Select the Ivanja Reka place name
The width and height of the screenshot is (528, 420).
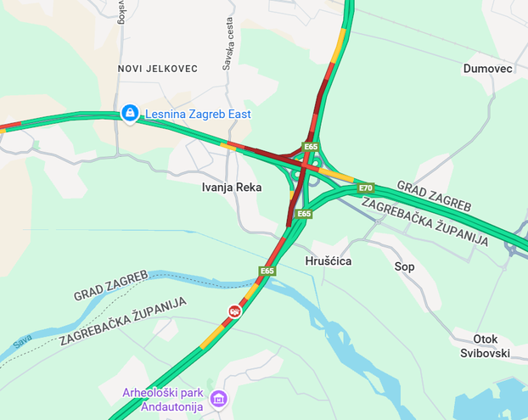coord(232,188)
